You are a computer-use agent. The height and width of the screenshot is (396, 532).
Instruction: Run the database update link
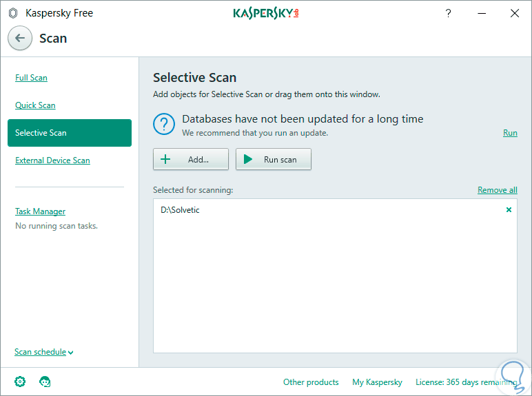pos(510,133)
